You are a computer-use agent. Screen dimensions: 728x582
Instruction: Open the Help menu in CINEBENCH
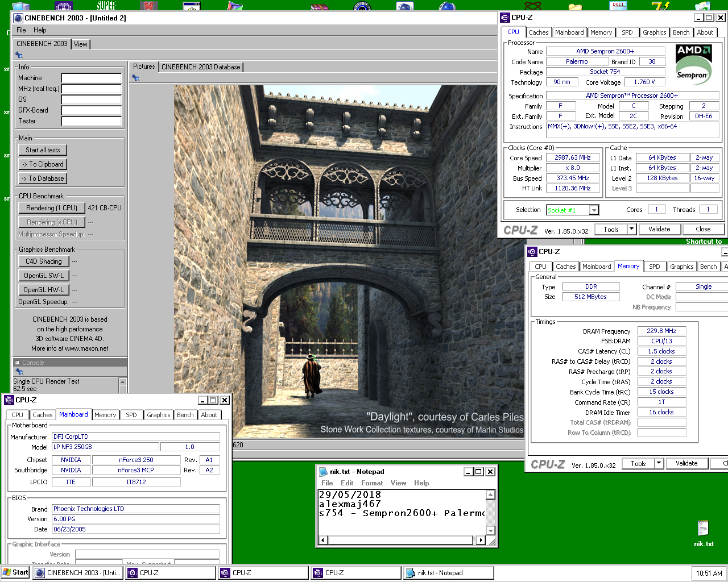coord(40,30)
